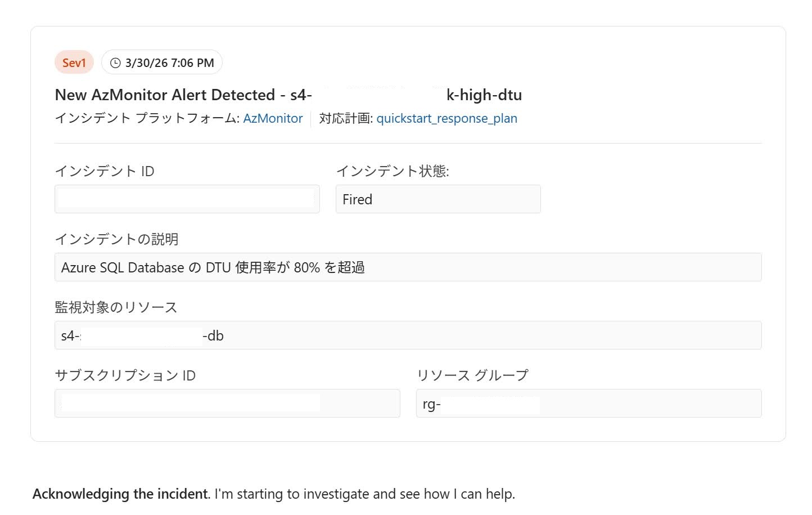Click the 監視対象のリソース label

pos(116,307)
